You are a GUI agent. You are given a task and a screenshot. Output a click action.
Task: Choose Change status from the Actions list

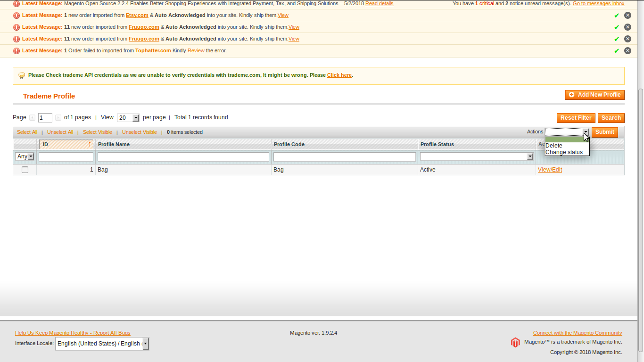[x=567, y=152]
